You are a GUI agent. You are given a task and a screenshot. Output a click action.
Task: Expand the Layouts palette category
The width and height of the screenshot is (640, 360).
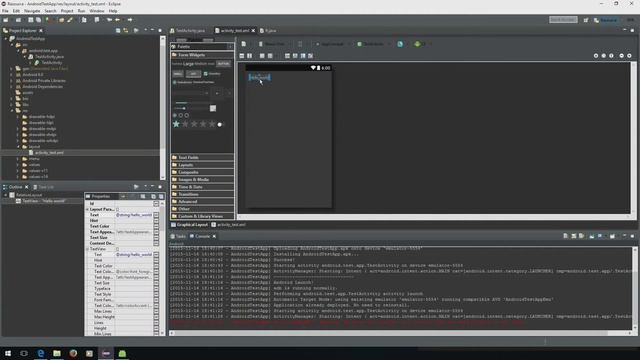pyautogui.click(x=202, y=164)
